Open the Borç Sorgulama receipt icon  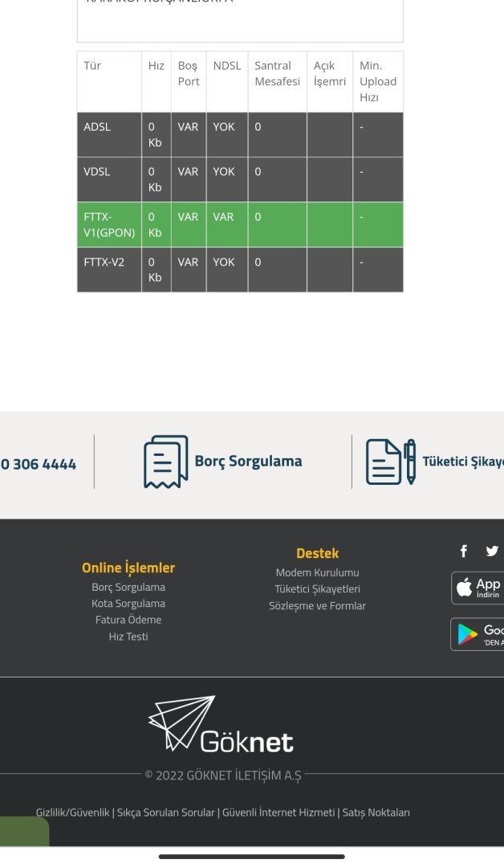click(x=166, y=462)
